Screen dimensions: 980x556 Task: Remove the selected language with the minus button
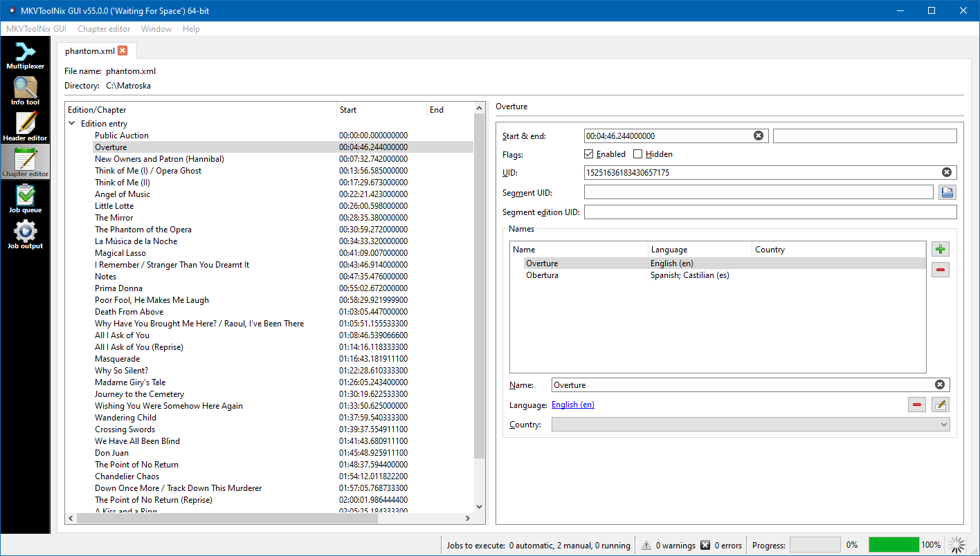coord(916,405)
